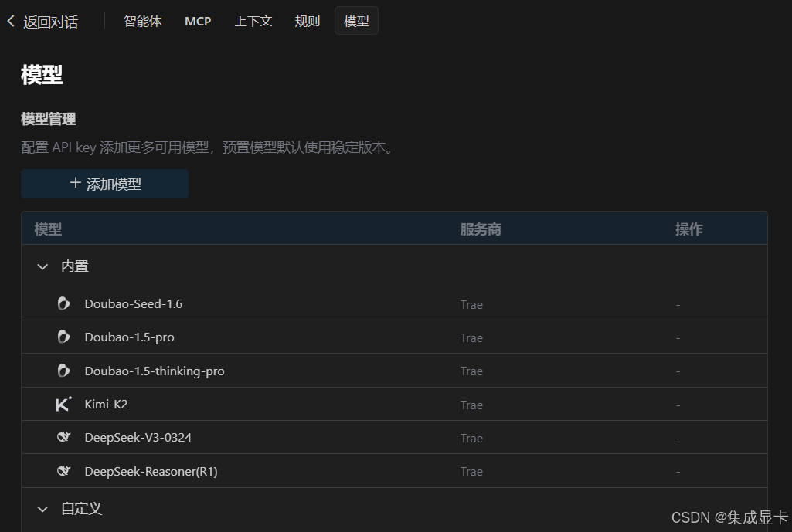The image size is (792, 532).
Task: Collapse the 自定义 group chevron
Action: (x=42, y=510)
